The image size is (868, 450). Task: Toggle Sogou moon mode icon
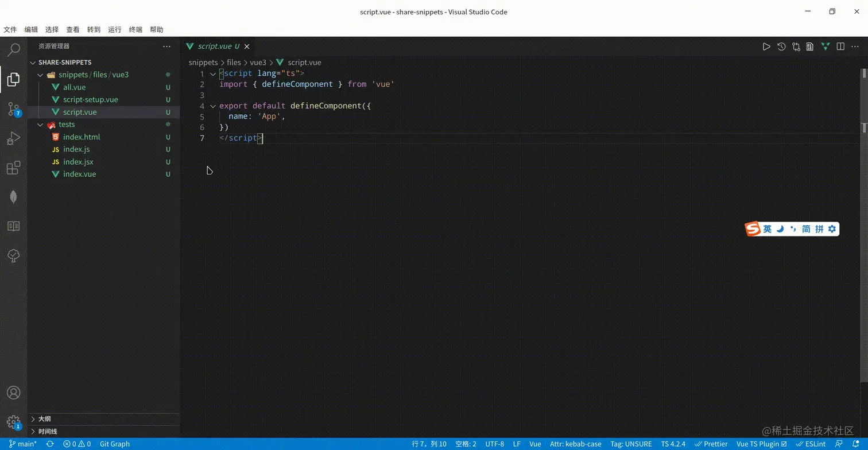(780, 229)
